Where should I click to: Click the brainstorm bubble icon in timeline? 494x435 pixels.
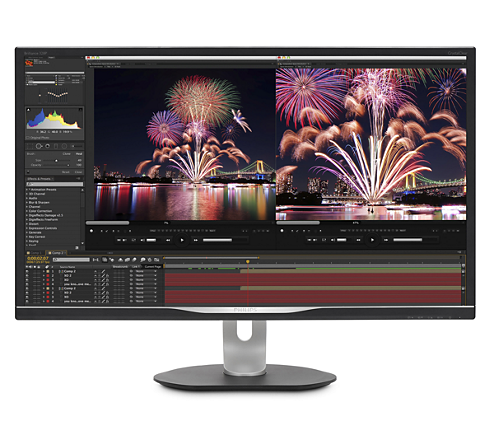pos(143,260)
